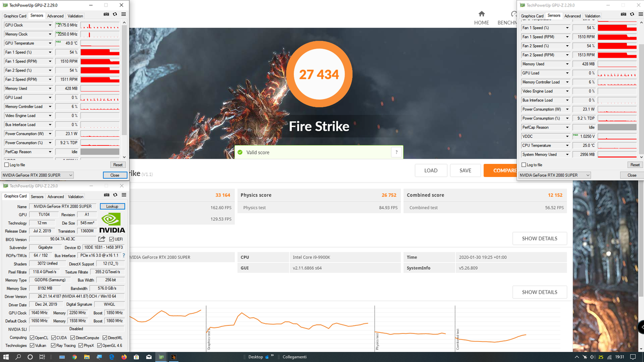Screen dimensions: 644x362
Task: Switch to Advanced tab in bottom-left GPU-Z
Action: click(55, 197)
